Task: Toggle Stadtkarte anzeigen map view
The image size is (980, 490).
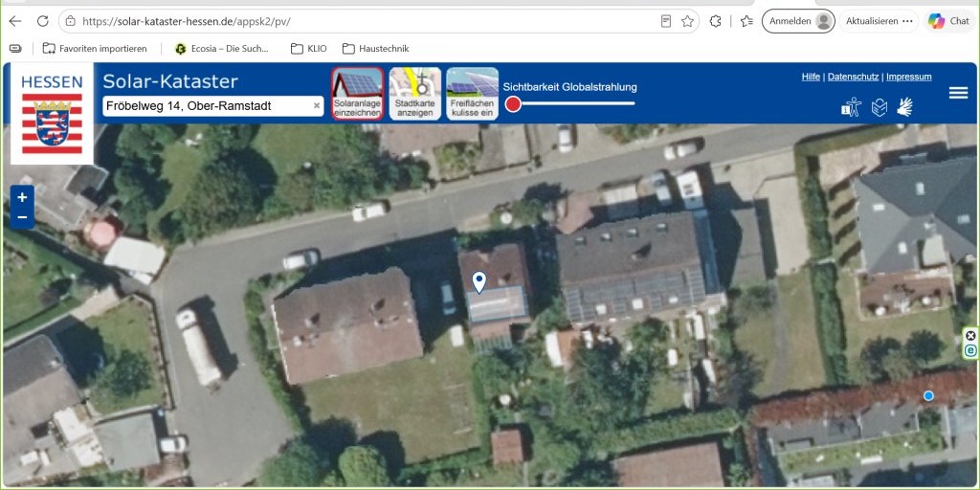Action: pos(415,94)
